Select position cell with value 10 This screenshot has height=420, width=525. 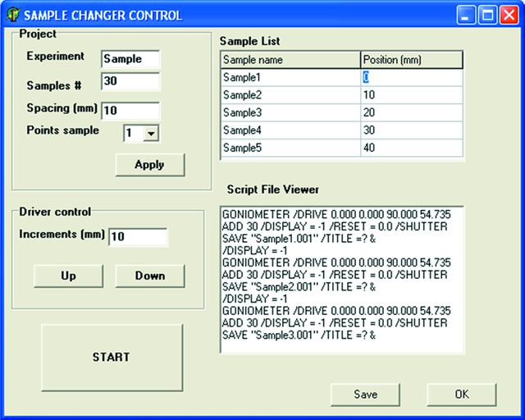412,95
